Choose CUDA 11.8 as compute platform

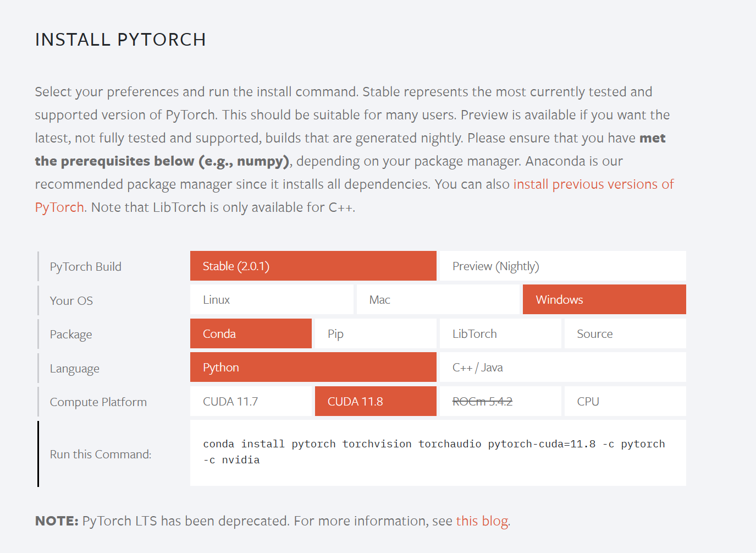(x=374, y=401)
